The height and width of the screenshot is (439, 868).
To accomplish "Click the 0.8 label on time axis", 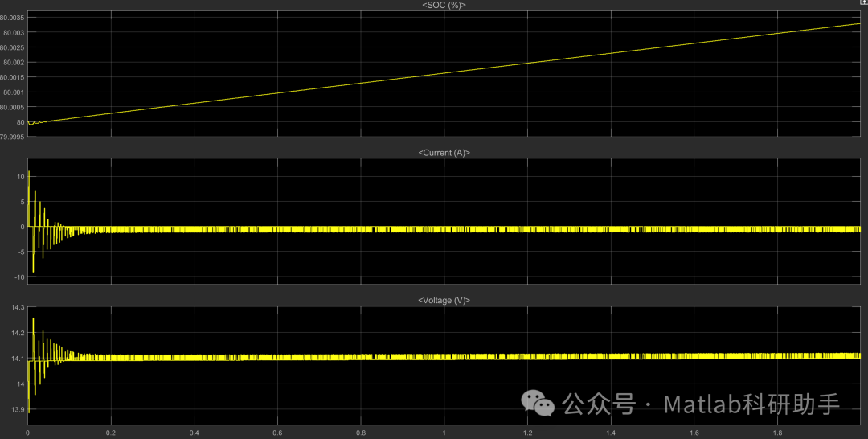I will 361,433.
